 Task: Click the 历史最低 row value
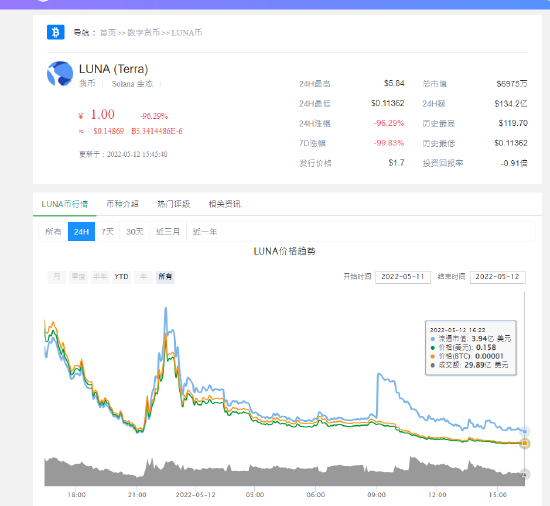[511, 143]
